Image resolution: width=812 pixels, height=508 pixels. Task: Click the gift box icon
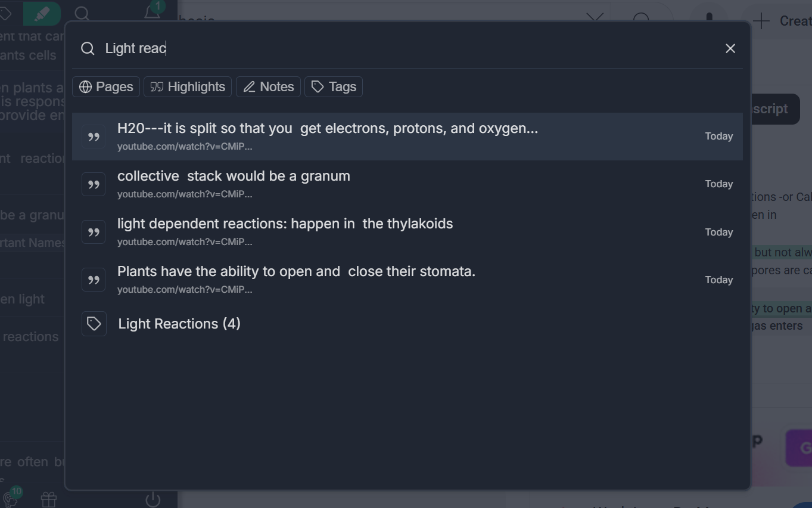click(x=49, y=499)
